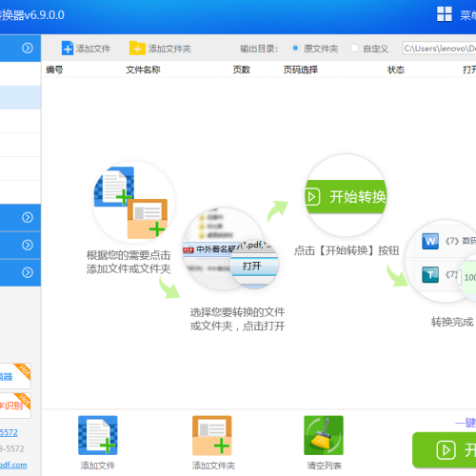The width and height of the screenshot is (476, 476).
Task: Open the grid menu icon in title bar
Action: coord(445,14)
